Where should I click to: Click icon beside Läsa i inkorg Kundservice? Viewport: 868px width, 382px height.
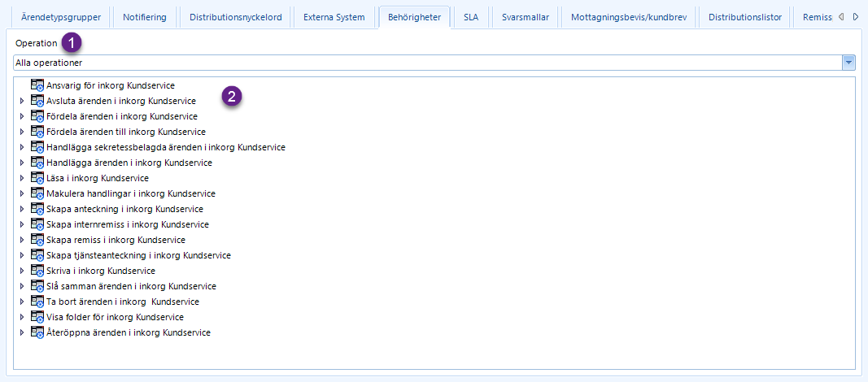[x=37, y=179]
